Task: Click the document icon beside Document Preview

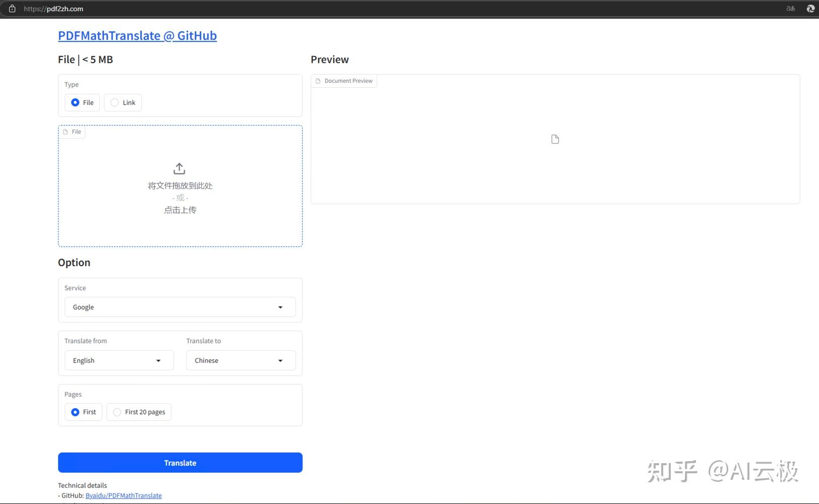Action: click(318, 81)
